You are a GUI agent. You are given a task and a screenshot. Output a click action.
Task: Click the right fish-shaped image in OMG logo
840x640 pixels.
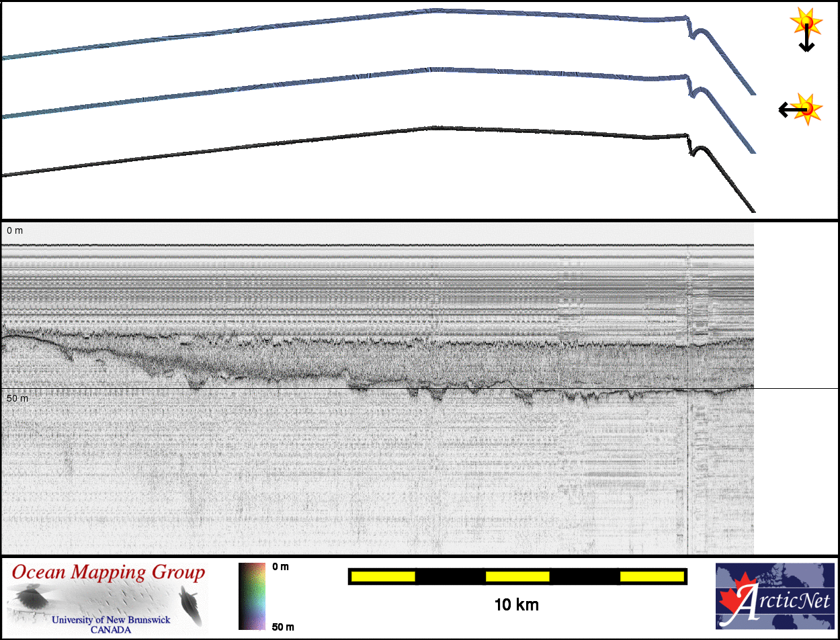(x=191, y=604)
